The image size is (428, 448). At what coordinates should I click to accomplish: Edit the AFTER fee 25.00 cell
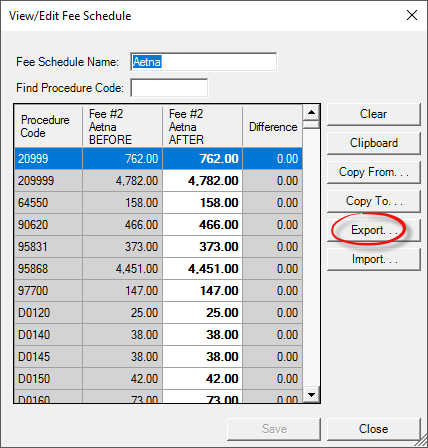pos(203,313)
